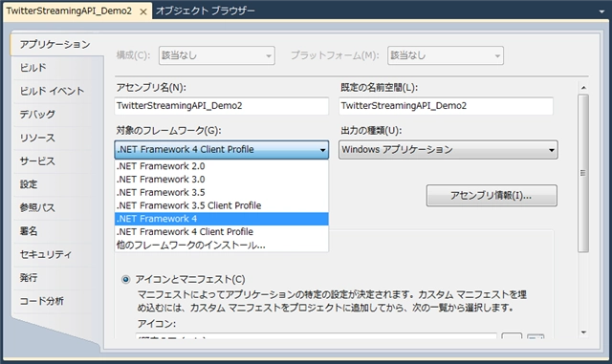Collapse the 対象のフレームワーク dropdown
The image size is (612, 364).
[221, 150]
